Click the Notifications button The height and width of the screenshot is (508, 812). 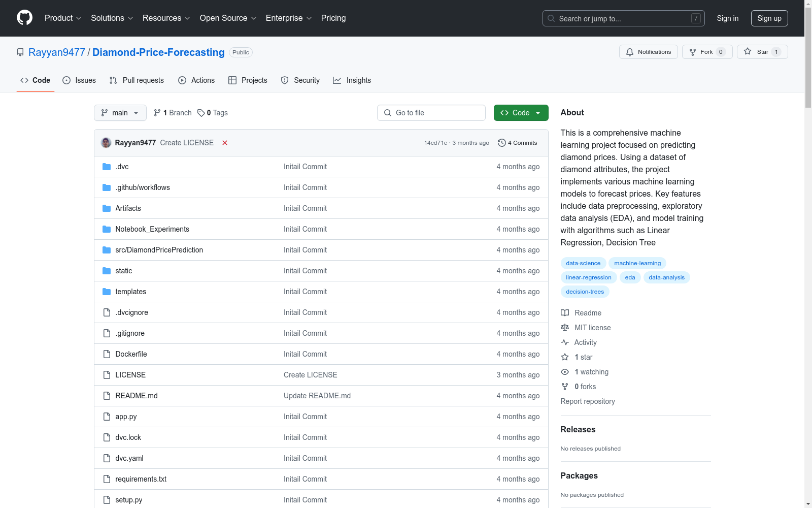point(649,52)
